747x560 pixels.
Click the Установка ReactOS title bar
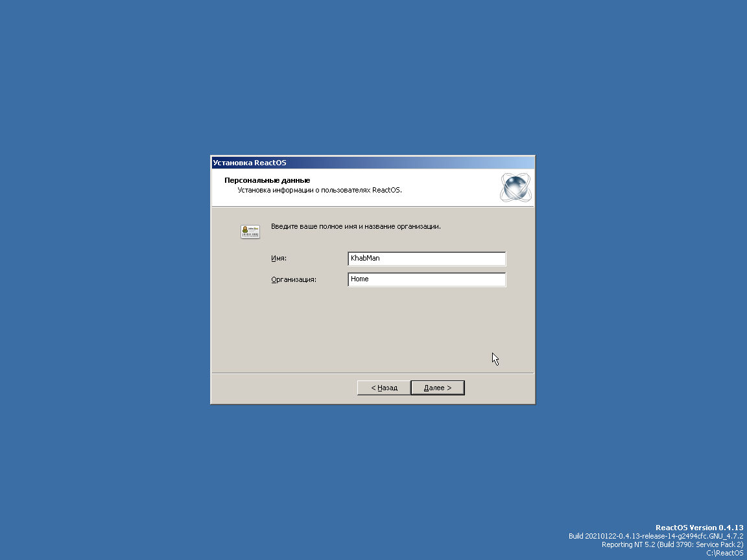click(x=373, y=163)
